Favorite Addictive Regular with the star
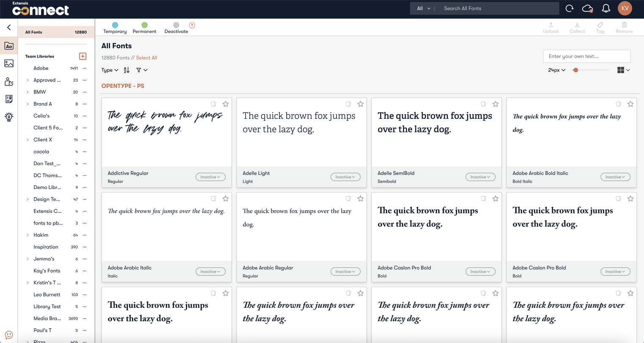Screen dimensions: 644x343 tap(226, 104)
